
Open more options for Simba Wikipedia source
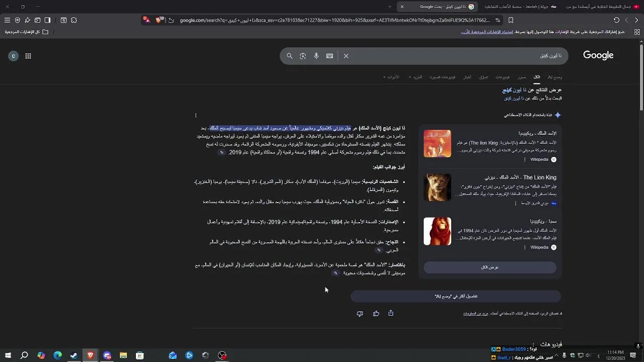pyautogui.click(x=525, y=247)
